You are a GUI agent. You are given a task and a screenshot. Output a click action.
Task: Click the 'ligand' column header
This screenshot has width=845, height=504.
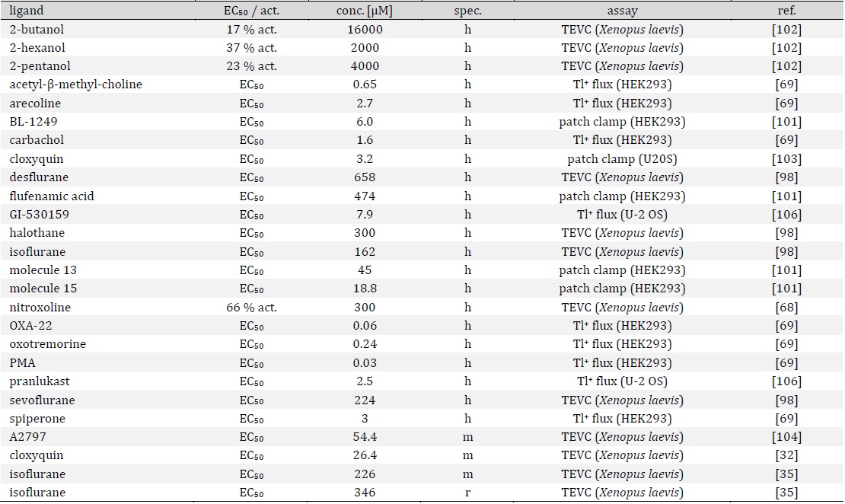point(27,11)
